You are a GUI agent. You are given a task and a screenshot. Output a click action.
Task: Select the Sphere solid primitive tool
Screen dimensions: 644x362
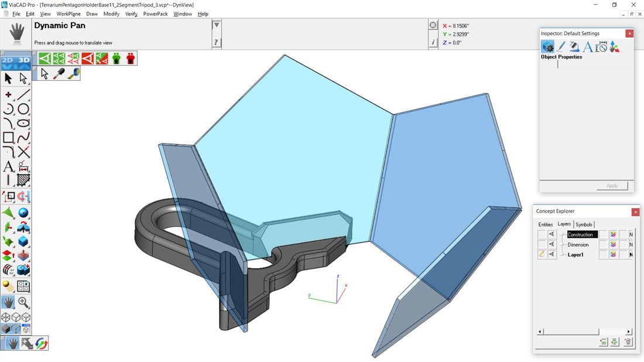(23, 213)
